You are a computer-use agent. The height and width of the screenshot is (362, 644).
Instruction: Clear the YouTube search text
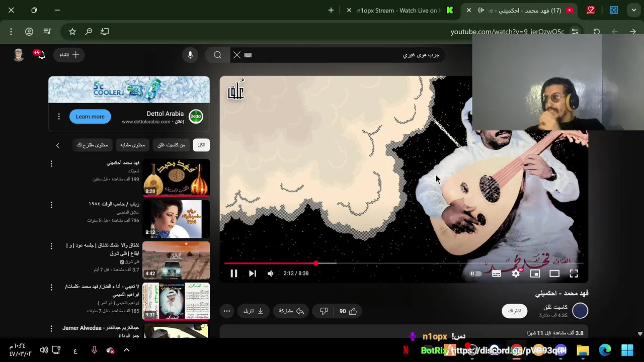[237, 55]
